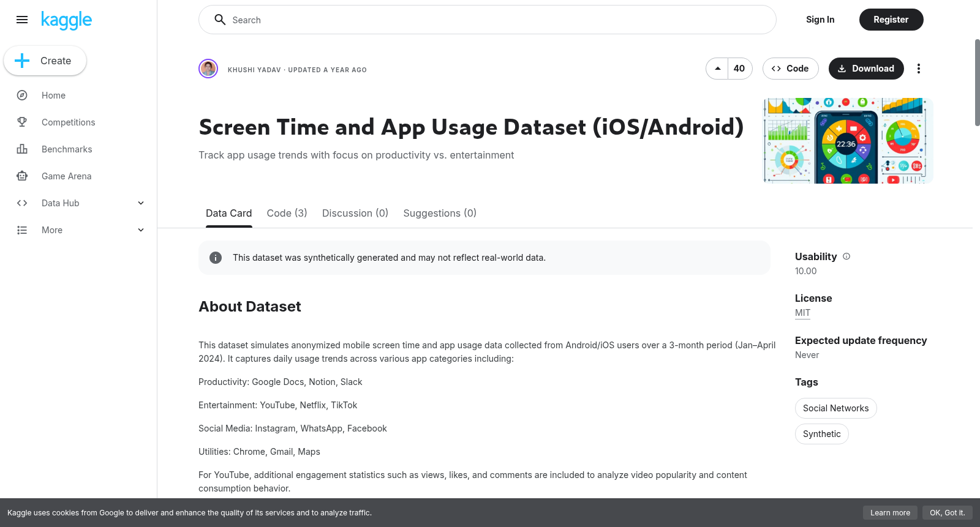
Task: Click the Home compass icon
Action: click(22, 95)
